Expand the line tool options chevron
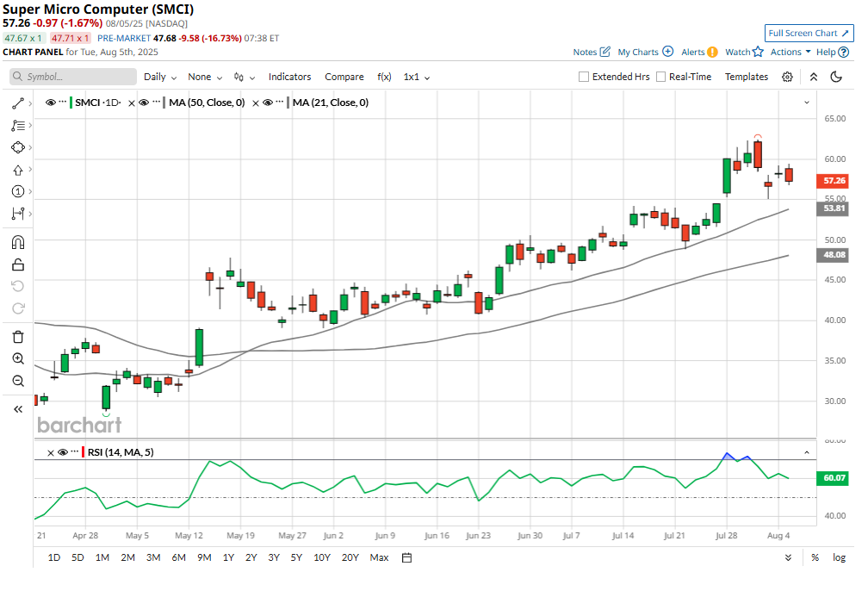Image resolution: width=868 pixels, height=591 pixels. [x=30, y=103]
